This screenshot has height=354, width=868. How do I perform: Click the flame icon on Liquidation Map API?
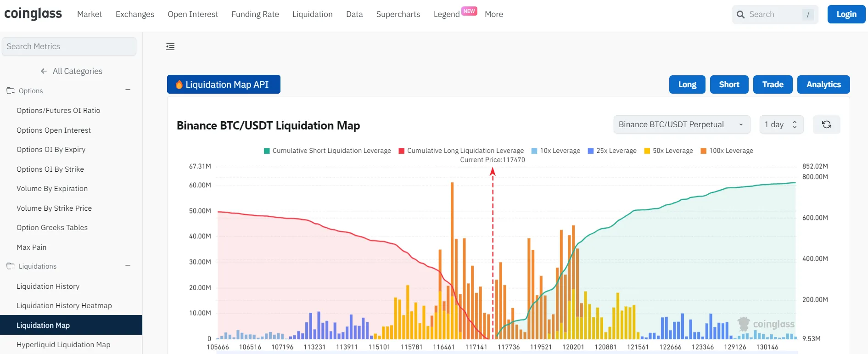click(x=179, y=84)
